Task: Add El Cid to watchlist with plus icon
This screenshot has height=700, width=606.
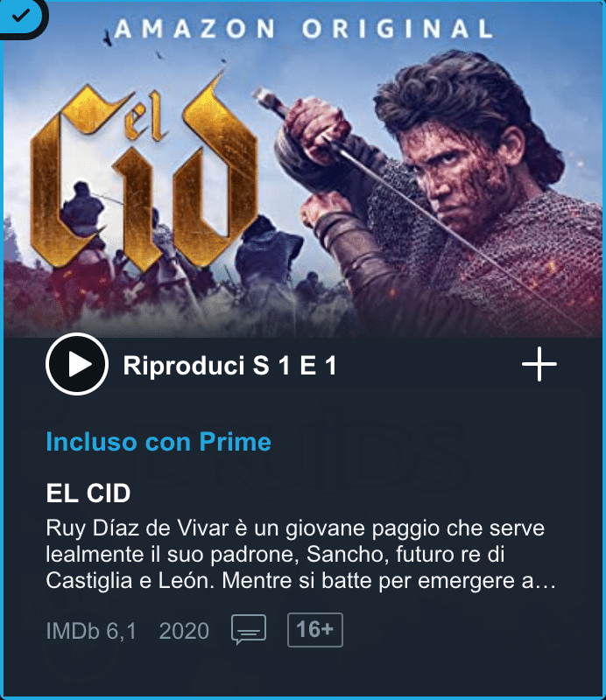Action: (x=539, y=364)
